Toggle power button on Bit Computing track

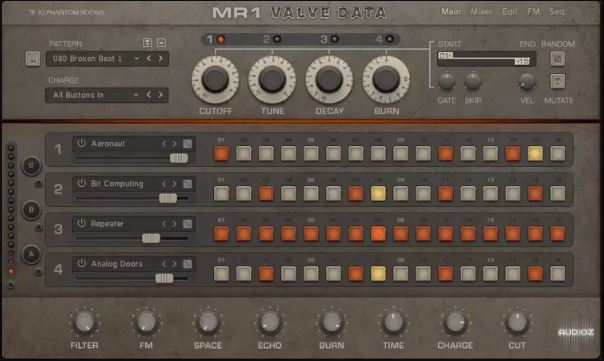point(81,183)
